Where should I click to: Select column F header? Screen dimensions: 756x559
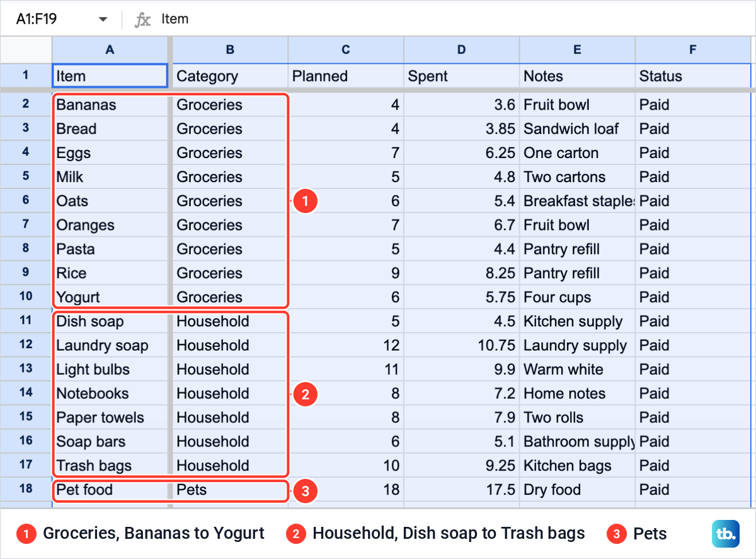coord(693,50)
